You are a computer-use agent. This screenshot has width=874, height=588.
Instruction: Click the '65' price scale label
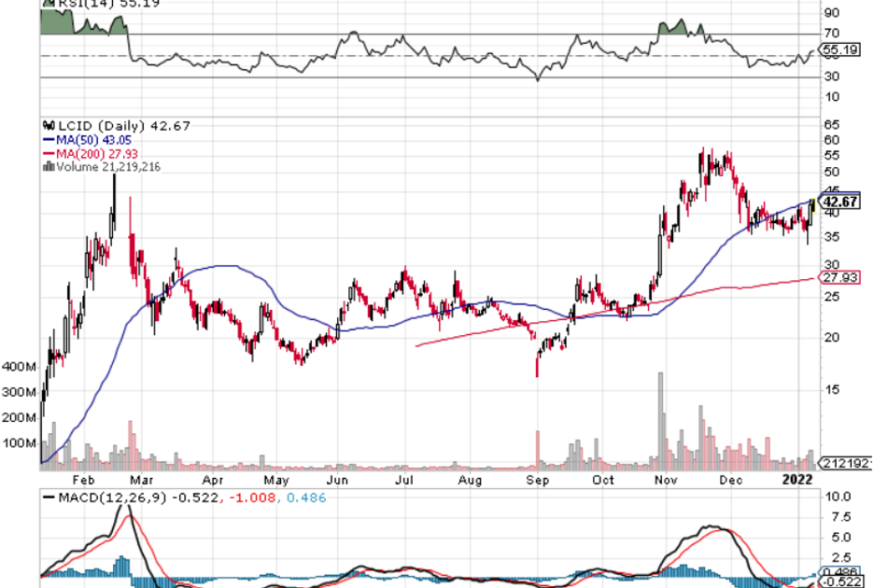832,125
